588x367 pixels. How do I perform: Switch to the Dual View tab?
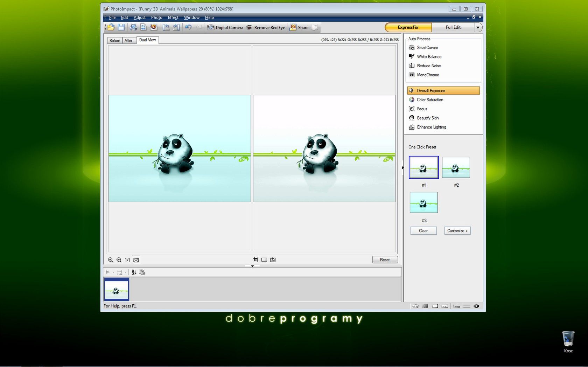(x=148, y=40)
